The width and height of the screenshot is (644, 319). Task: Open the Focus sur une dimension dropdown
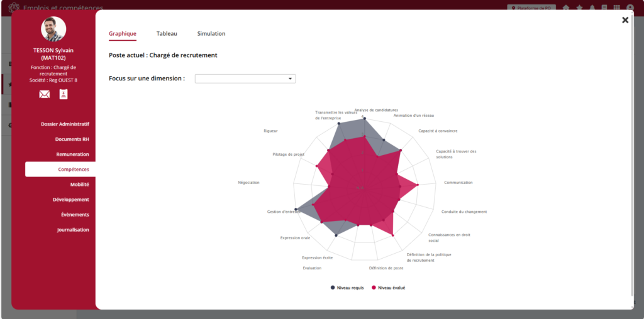(x=245, y=78)
